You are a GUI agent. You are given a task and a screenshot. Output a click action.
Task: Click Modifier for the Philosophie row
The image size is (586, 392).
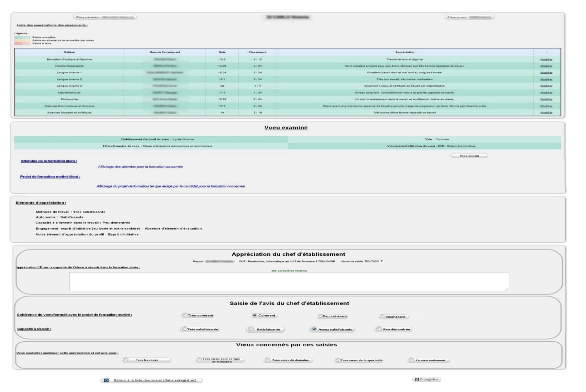[546, 99]
